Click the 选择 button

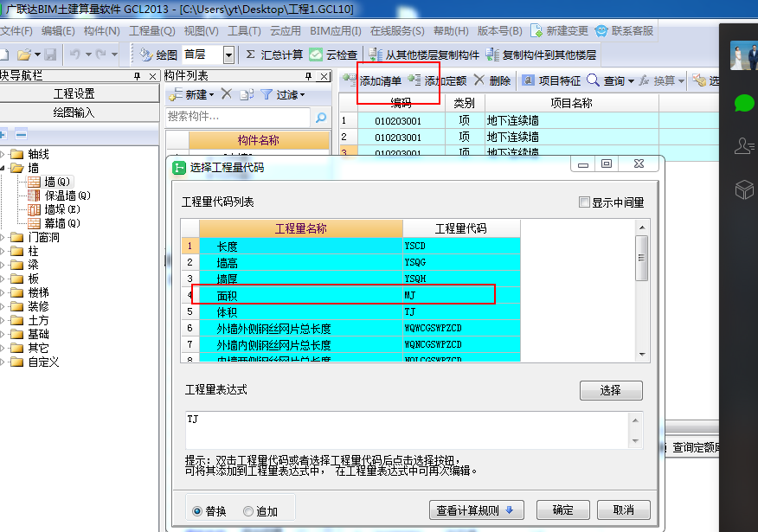tap(611, 390)
